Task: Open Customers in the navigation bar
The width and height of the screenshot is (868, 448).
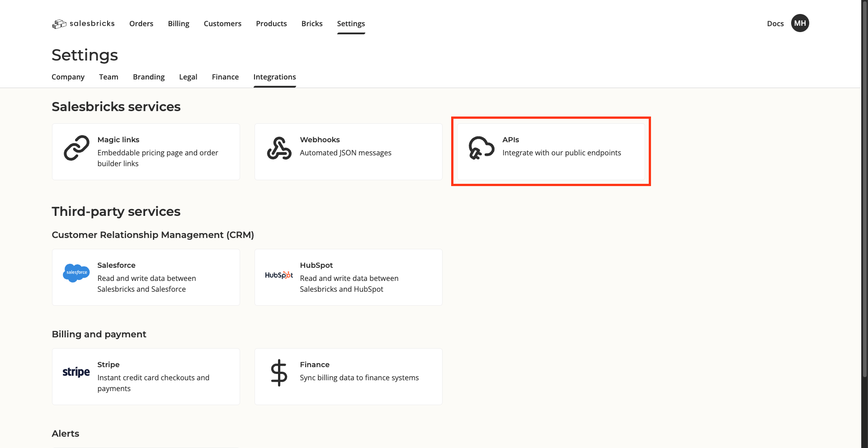Action: (222, 23)
